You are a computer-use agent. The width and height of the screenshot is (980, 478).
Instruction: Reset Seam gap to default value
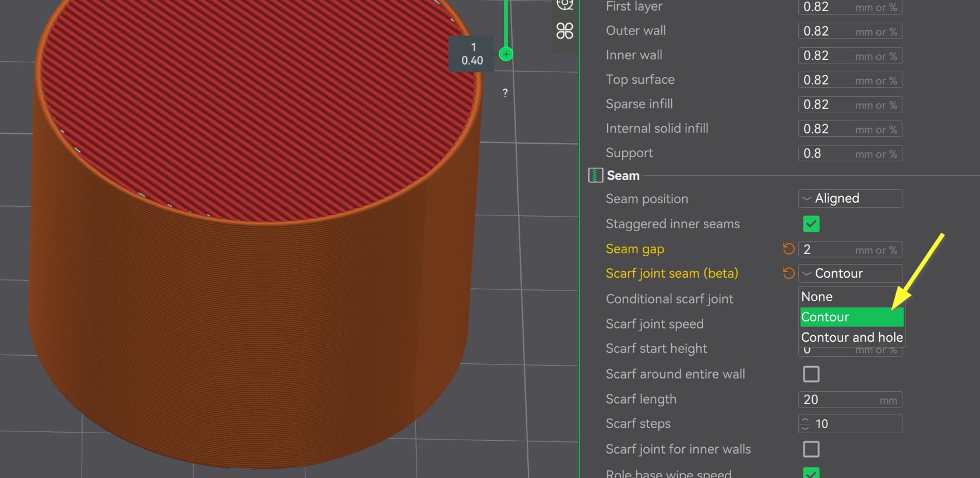[788, 249]
